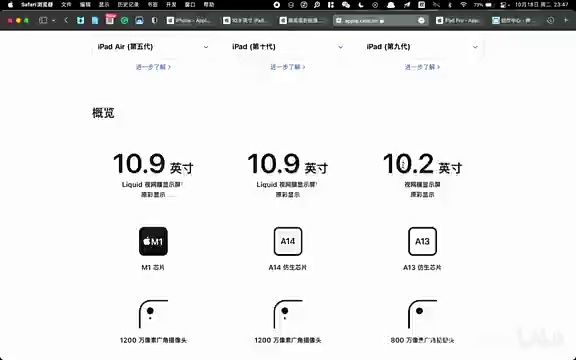This screenshot has width=576, height=360.
Task: Click the iPad (第九代) camera icon
Action: (x=422, y=314)
